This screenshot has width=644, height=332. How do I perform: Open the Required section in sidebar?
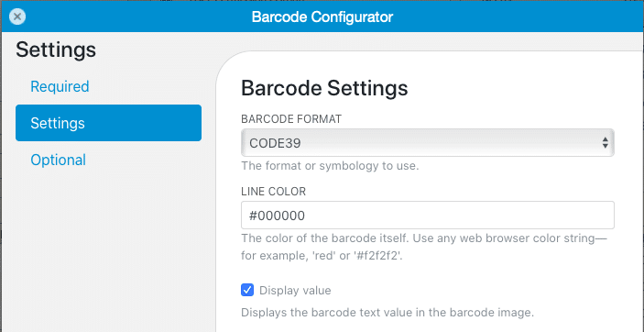click(60, 86)
